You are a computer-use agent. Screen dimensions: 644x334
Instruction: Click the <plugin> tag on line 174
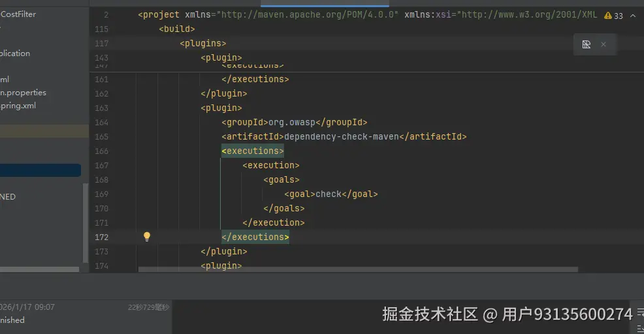(221, 266)
